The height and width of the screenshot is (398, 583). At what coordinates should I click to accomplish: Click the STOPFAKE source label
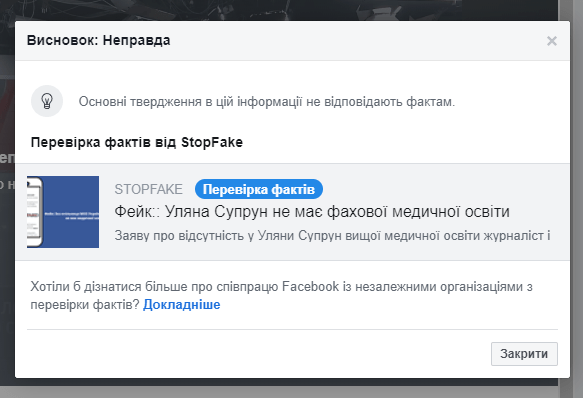pyautogui.click(x=148, y=189)
